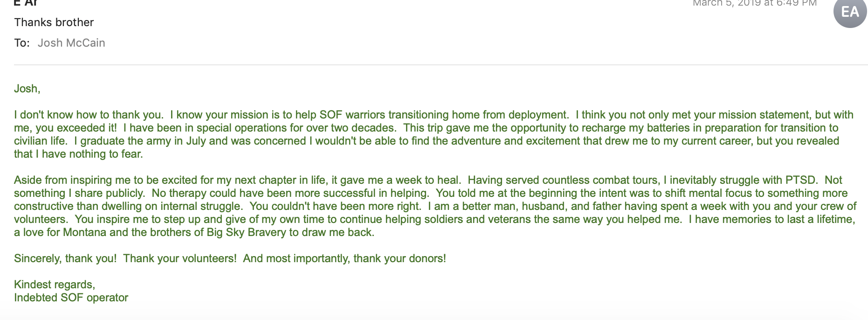This screenshot has height=320, width=868.
Task: Click the March 5, 2019 timestamp
Action: pyautogui.click(x=755, y=3)
